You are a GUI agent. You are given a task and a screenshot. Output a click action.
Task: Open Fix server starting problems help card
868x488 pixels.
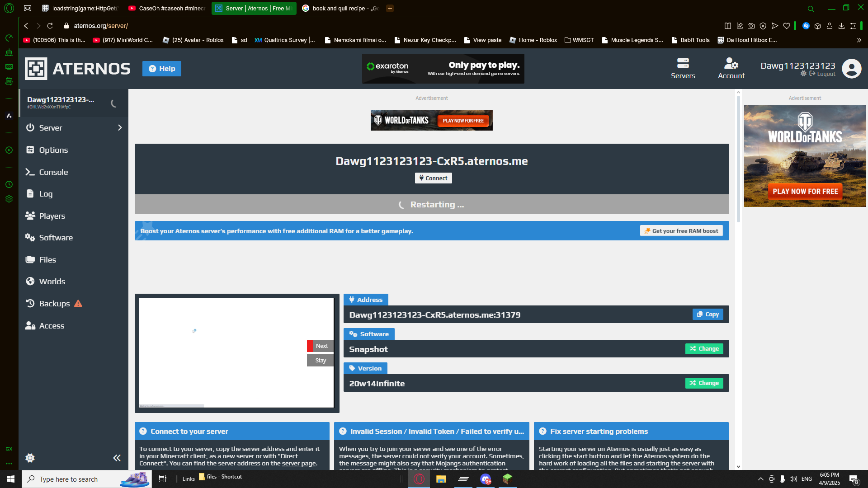631,432
